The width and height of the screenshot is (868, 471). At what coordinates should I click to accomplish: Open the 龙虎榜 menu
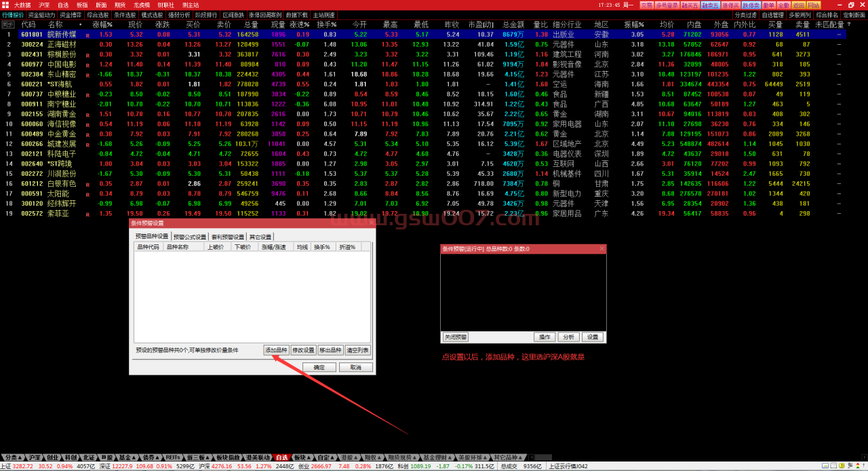pos(141,5)
